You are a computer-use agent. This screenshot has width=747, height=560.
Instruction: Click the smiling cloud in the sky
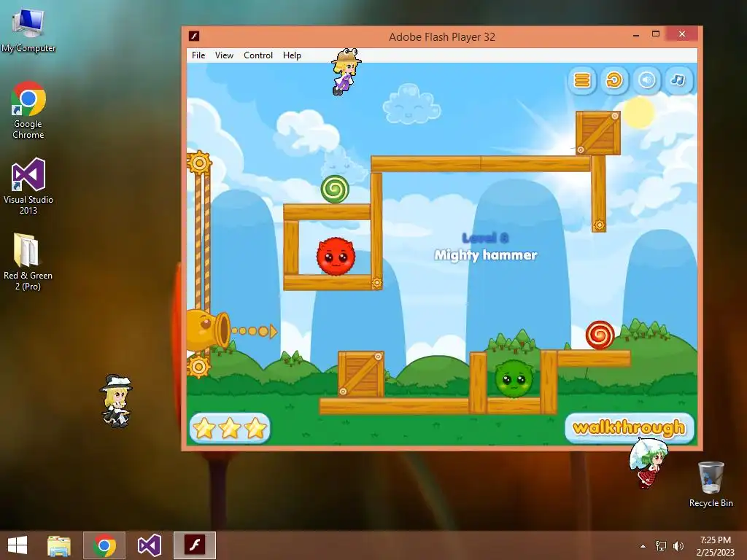pyautogui.click(x=411, y=104)
